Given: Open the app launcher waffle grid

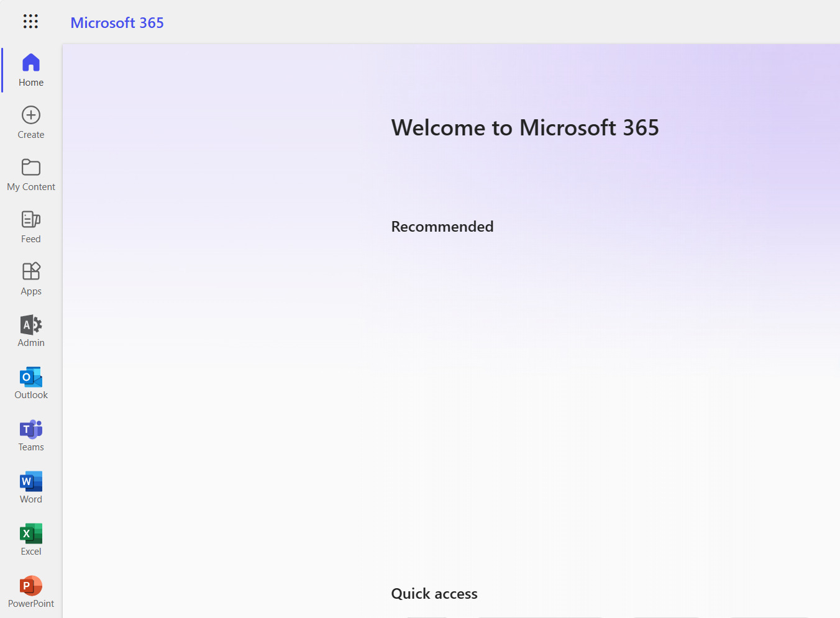Looking at the screenshot, I should (30, 22).
